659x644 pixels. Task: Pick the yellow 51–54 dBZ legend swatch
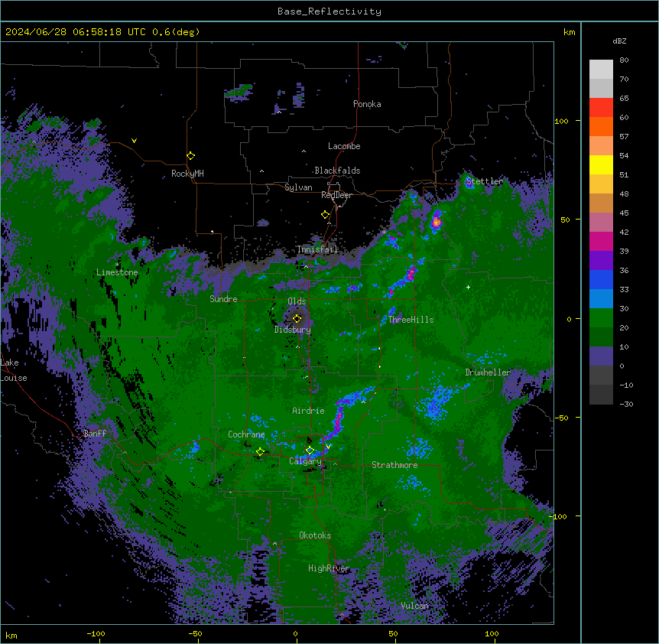(x=601, y=164)
